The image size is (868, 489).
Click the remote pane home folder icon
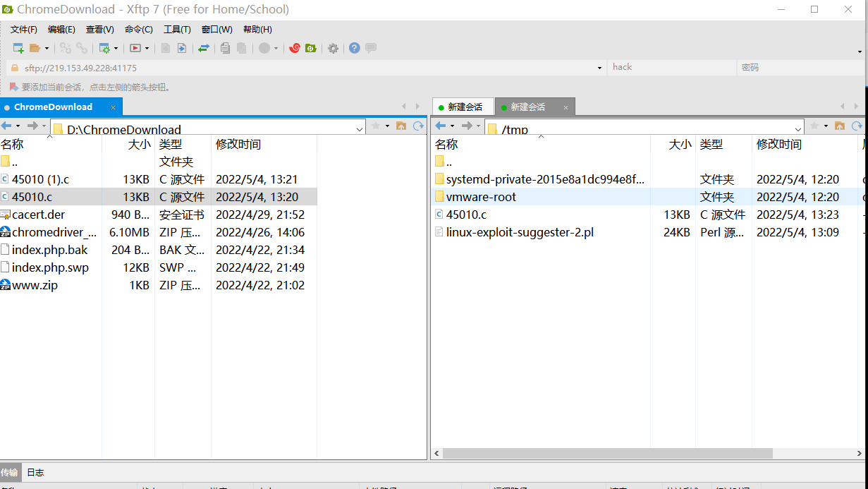click(x=840, y=126)
